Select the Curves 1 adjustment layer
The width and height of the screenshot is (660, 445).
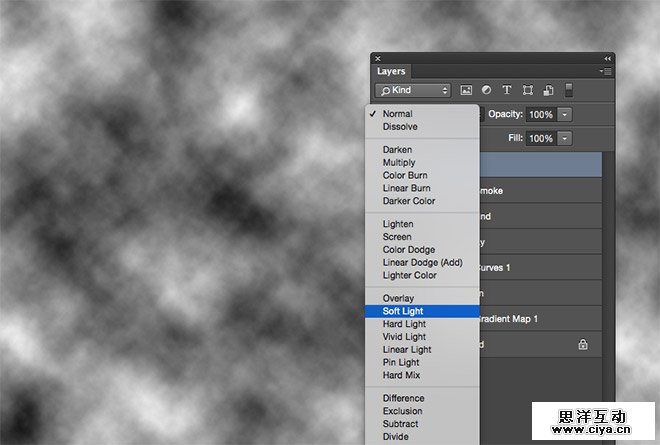pyautogui.click(x=540, y=267)
